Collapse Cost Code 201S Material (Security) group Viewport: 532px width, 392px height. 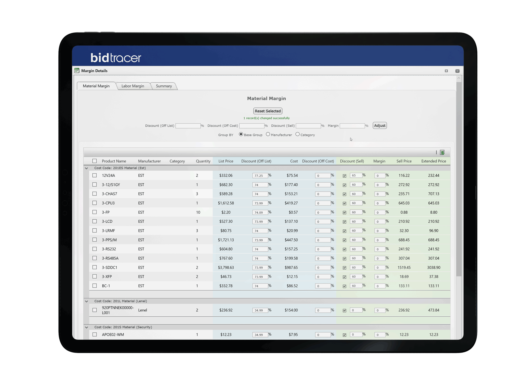pos(86,327)
